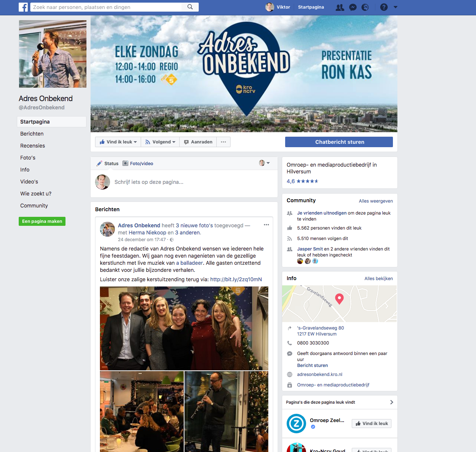The height and width of the screenshot is (452, 476).
Task: Open Wie zoekt u? in sidebar
Action: (x=36, y=194)
